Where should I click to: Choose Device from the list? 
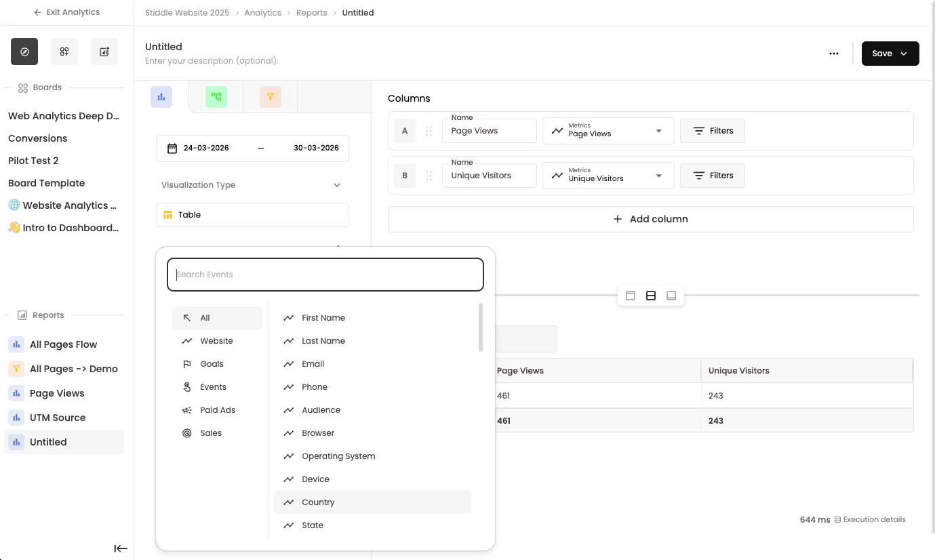tap(372, 479)
